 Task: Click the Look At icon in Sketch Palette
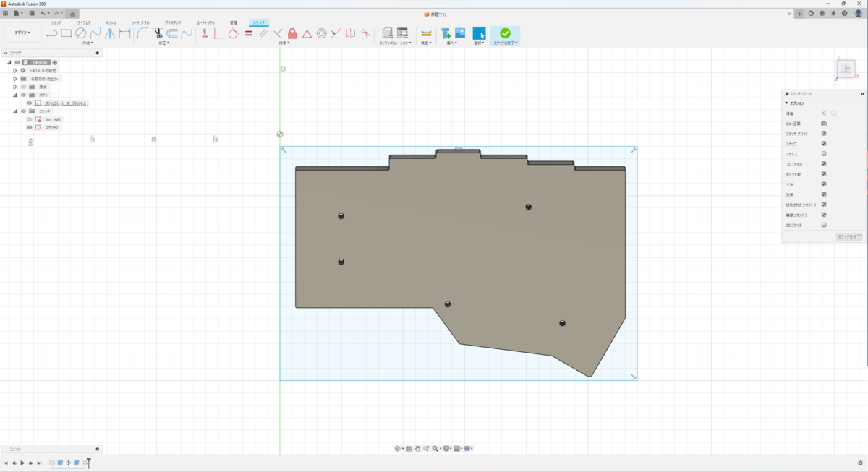pos(824,124)
